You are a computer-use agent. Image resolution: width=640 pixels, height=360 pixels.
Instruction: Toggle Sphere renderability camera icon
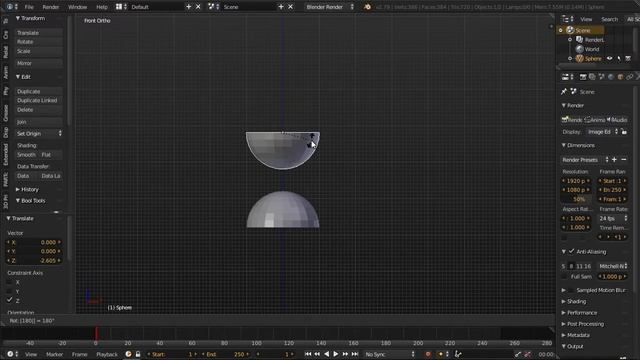[628, 58]
